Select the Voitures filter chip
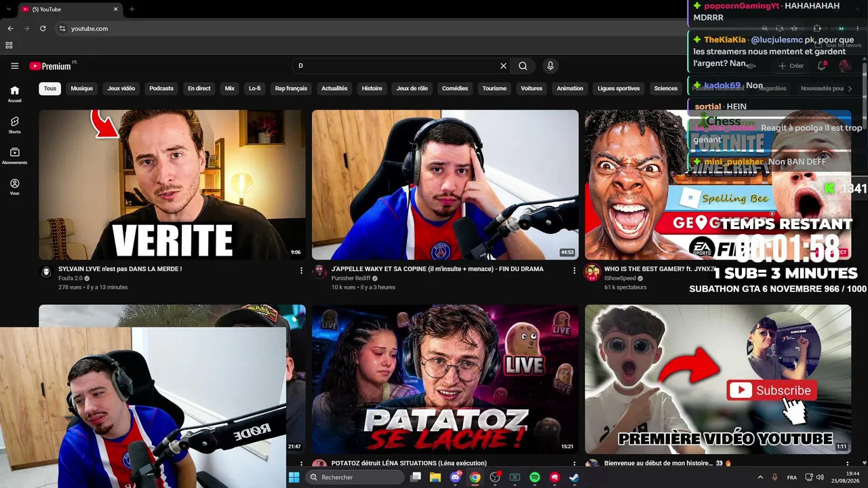 pos(532,88)
